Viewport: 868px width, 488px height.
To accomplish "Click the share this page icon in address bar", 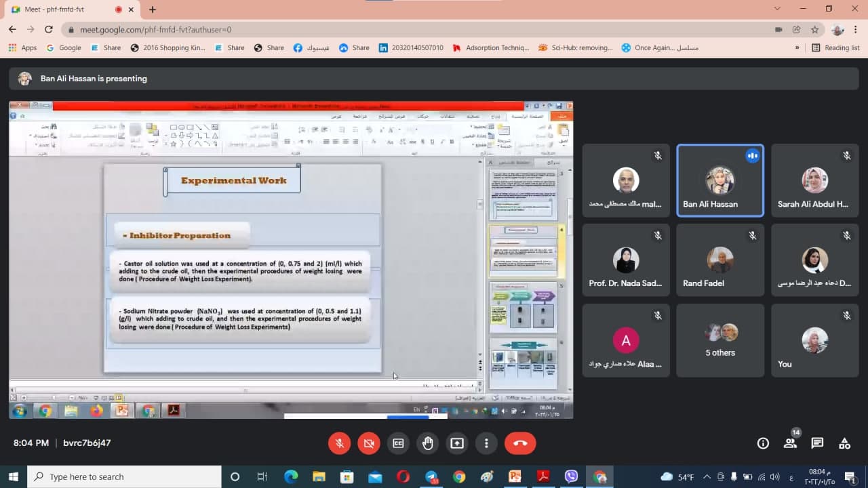I will [796, 30].
